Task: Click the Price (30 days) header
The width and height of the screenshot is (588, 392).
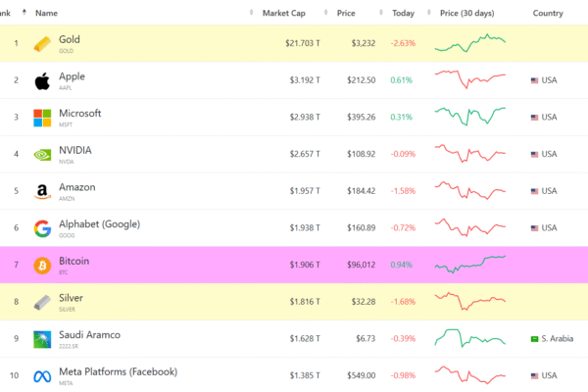Action: 466,13
